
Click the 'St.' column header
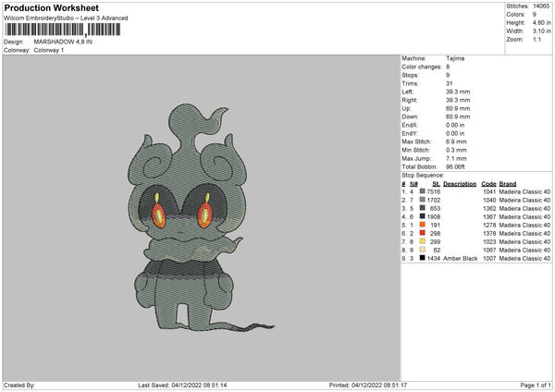436,184
